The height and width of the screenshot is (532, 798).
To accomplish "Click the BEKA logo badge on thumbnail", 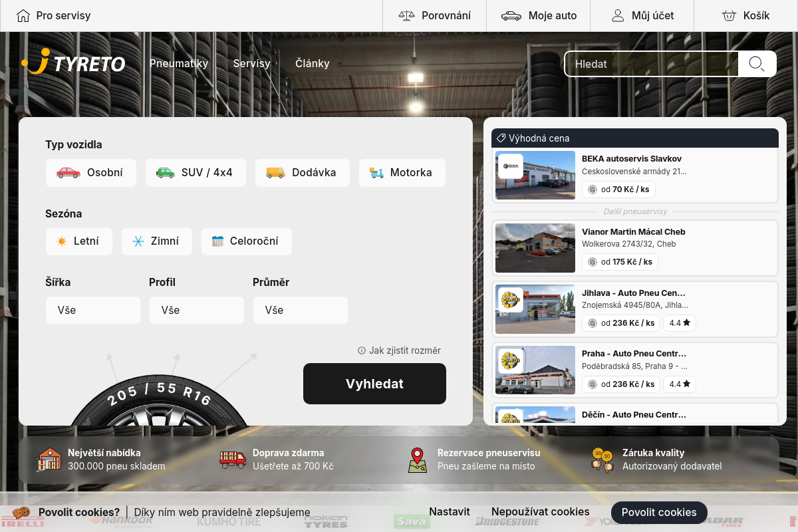I will (x=511, y=166).
